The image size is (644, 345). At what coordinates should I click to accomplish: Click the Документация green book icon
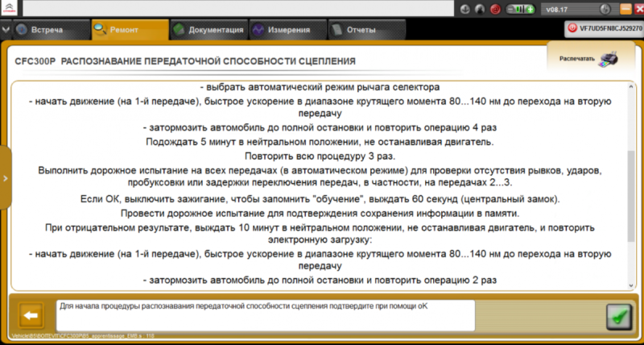[178, 30]
